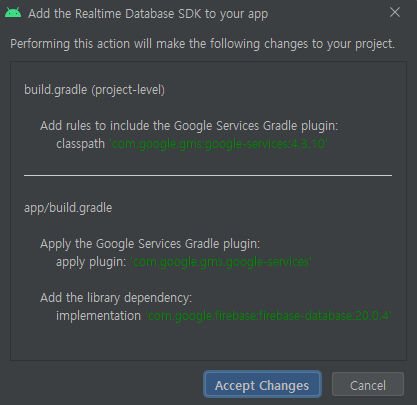This screenshot has width=417, height=405.
Task: Click the dialog title 'Add the Realtime Database SDK'
Action: click(x=148, y=14)
